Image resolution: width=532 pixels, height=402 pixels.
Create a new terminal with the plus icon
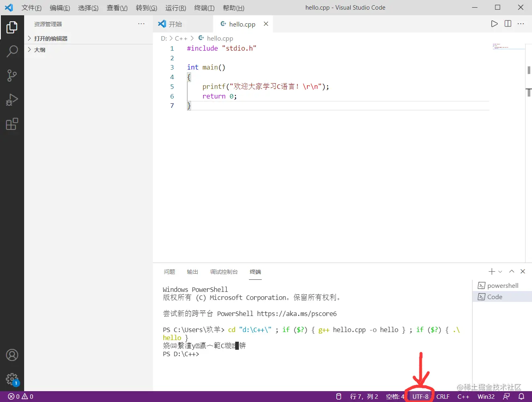pyautogui.click(x=491, y=271)
